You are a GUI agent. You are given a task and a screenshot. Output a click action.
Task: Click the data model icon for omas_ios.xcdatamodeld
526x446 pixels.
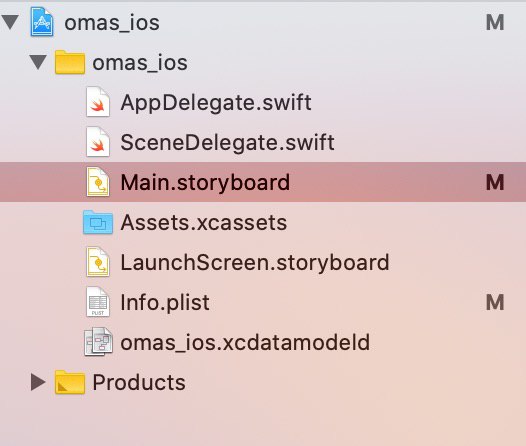pos(98,342)
